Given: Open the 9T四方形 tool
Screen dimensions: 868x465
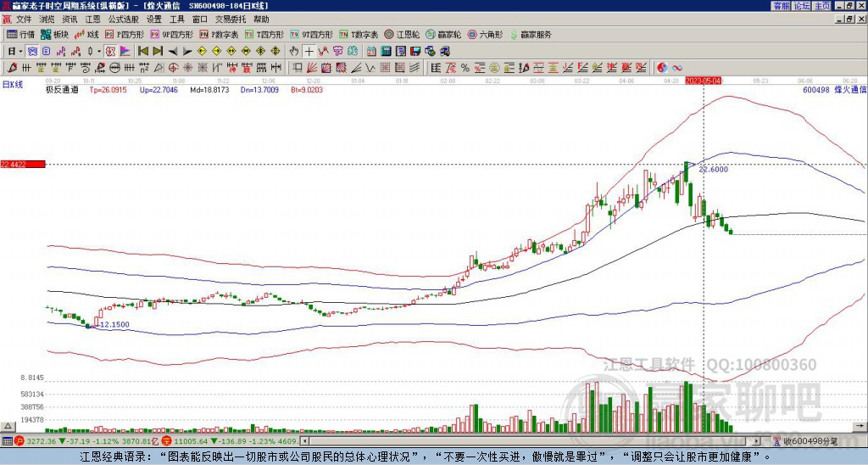Looking at the screenshot, I should pyautogui.click(x=312, y=34).
